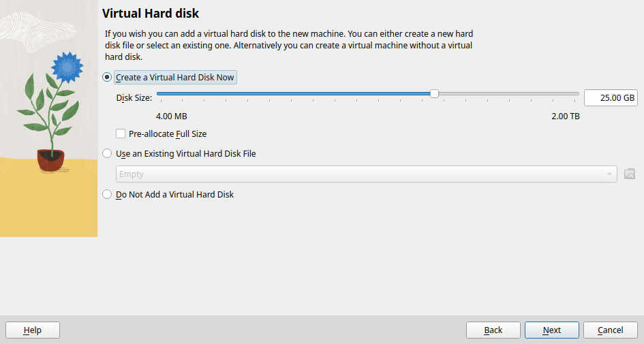This screenshot has width=644, height=344.
Task: Click the folder browse icon beside Empty dropdown
Action: (629, 174)
